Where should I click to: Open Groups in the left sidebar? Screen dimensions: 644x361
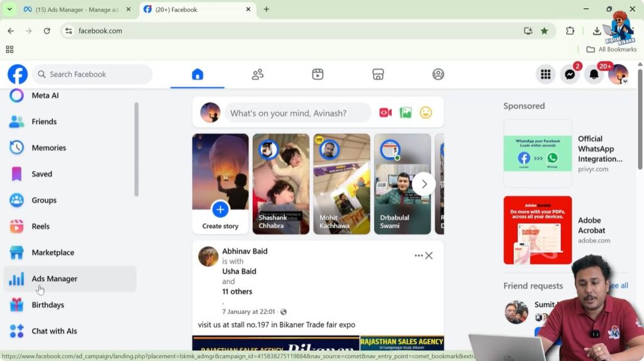coord(70,200)
